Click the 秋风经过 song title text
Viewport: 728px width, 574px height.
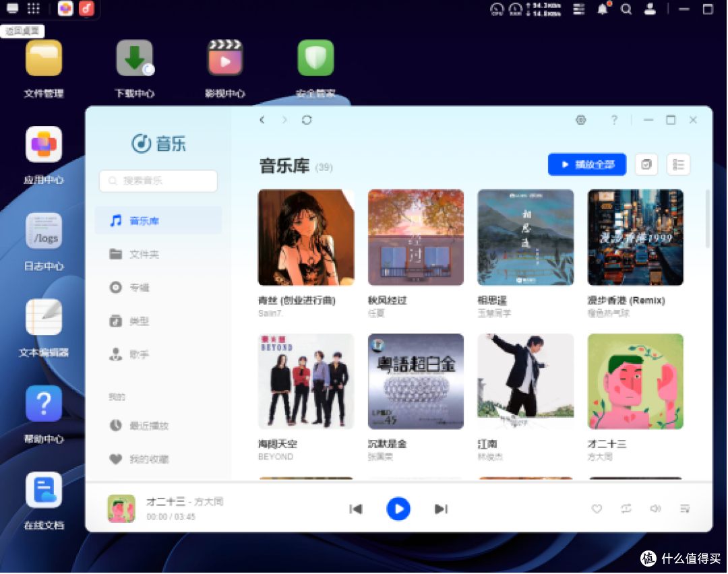(x=387, y=300)
